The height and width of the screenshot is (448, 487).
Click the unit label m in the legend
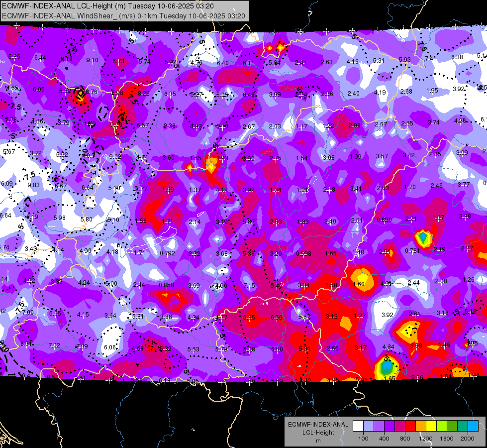(318, 441)
